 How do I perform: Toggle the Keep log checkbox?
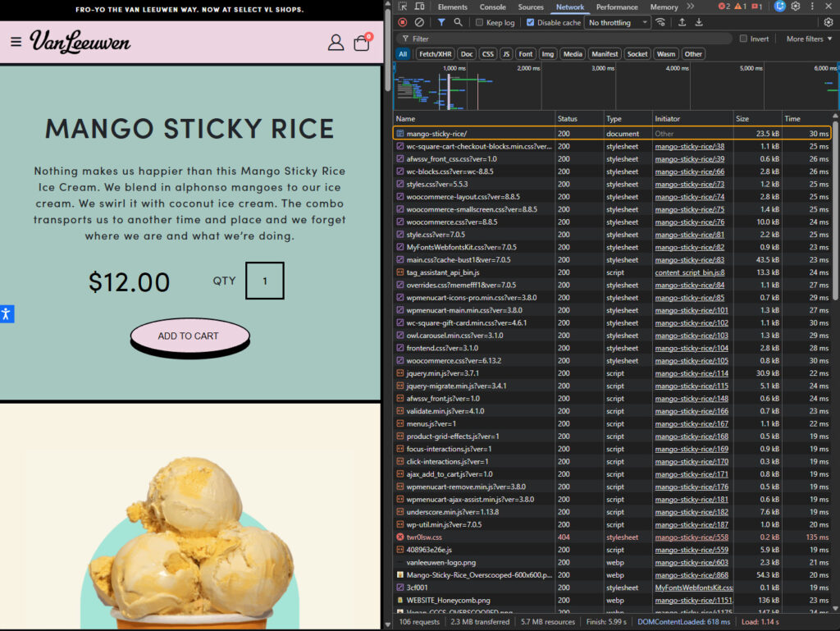[479, 22]
